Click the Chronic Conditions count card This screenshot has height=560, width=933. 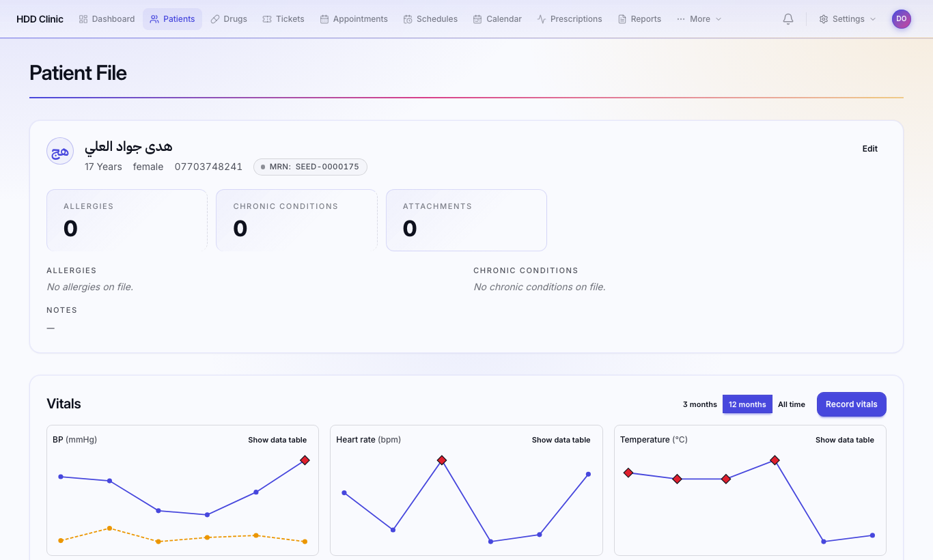(296, 220)
